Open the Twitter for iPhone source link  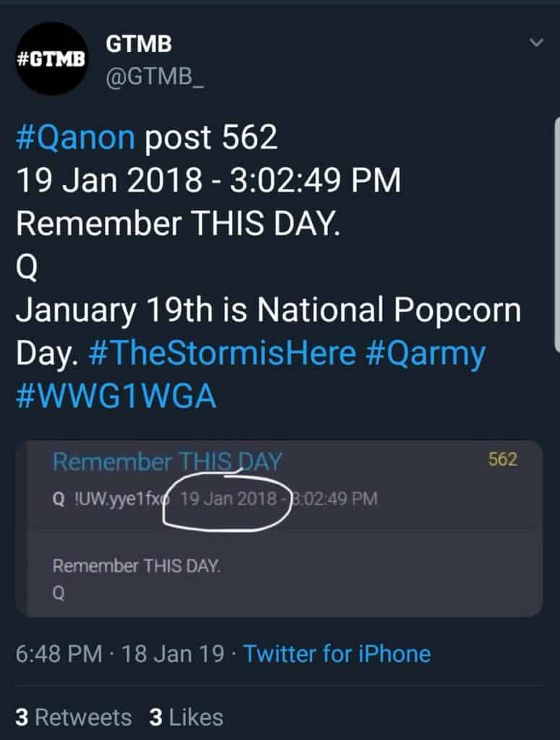[x=337, y=654]
